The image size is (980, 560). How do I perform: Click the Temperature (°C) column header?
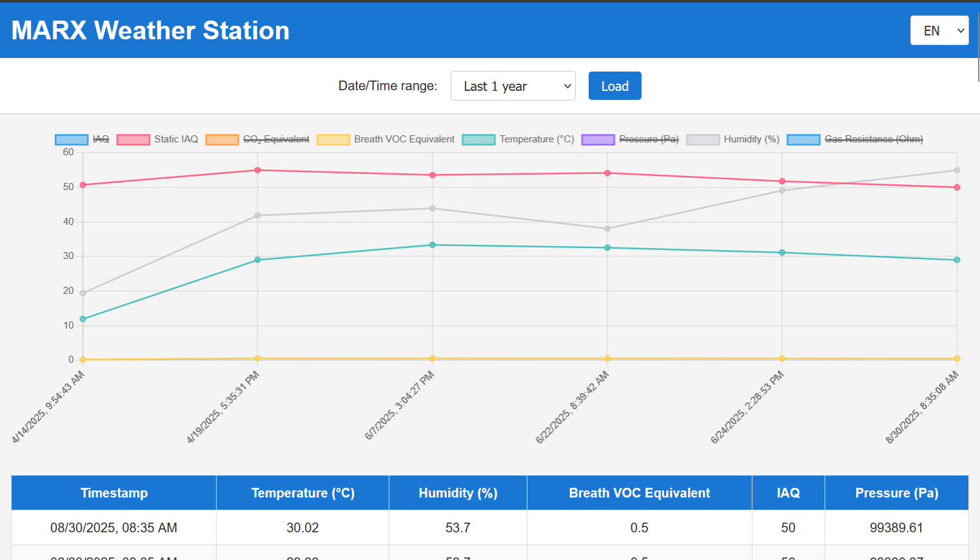(x=303, y=493)
